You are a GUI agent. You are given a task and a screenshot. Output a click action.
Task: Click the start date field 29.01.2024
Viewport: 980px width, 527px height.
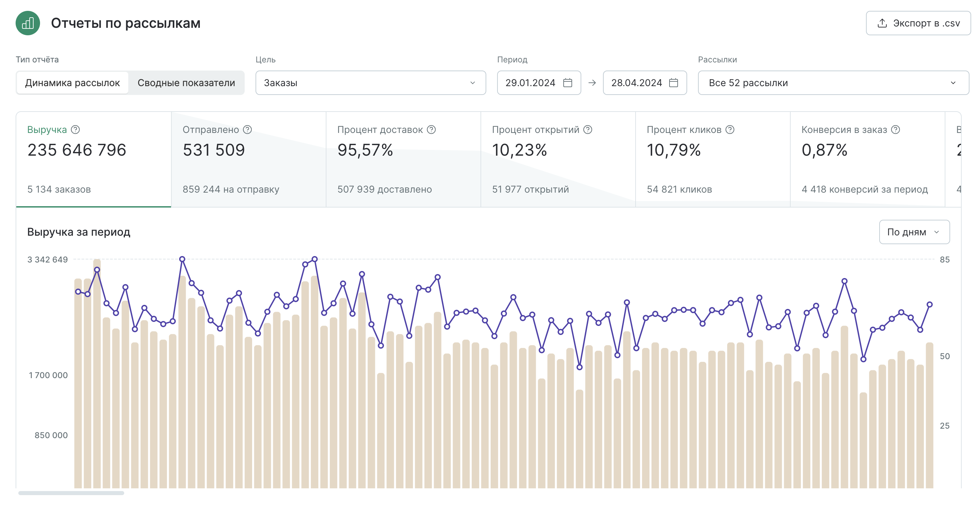click(x=539, y=82)
